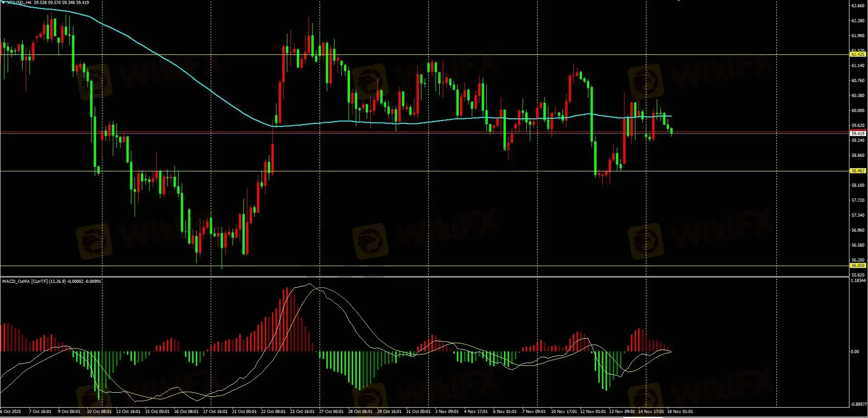Click the 60.000 price level on the scale

[858, 111]
